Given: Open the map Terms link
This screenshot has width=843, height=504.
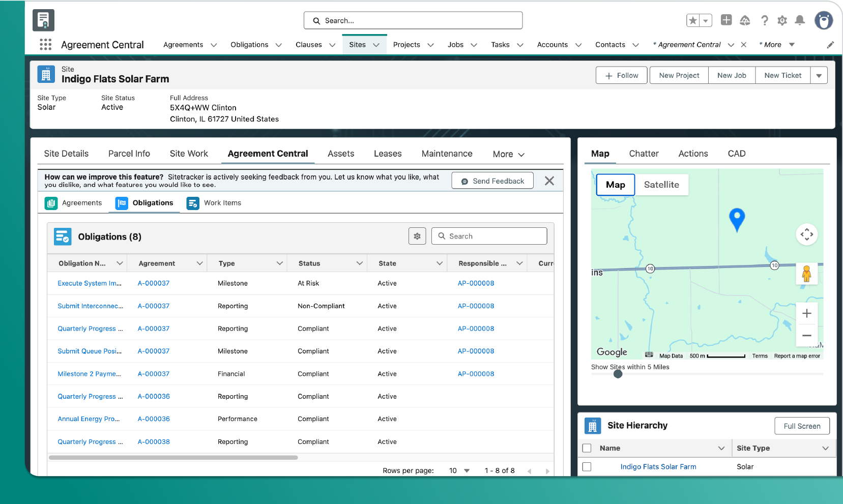Looking at the screenshot, I should pos(760,356).
